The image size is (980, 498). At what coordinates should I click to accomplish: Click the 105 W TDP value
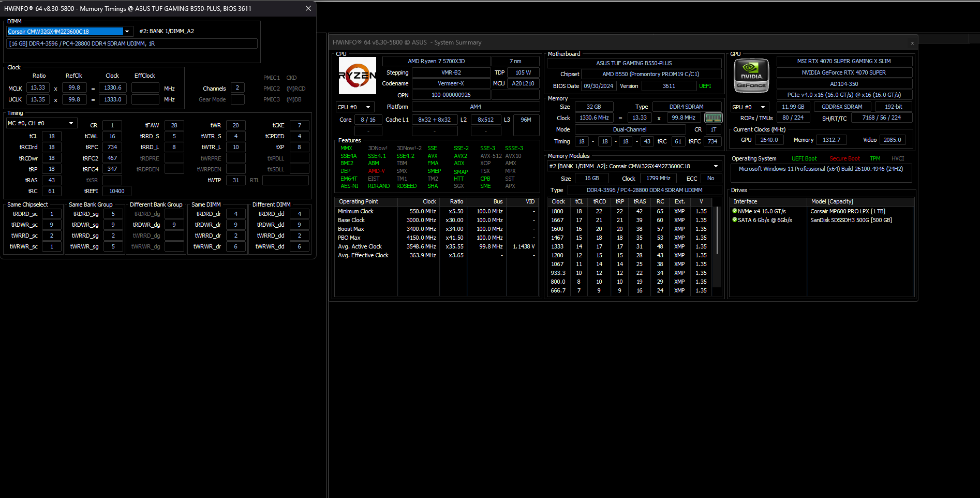[x=523, y=72]
